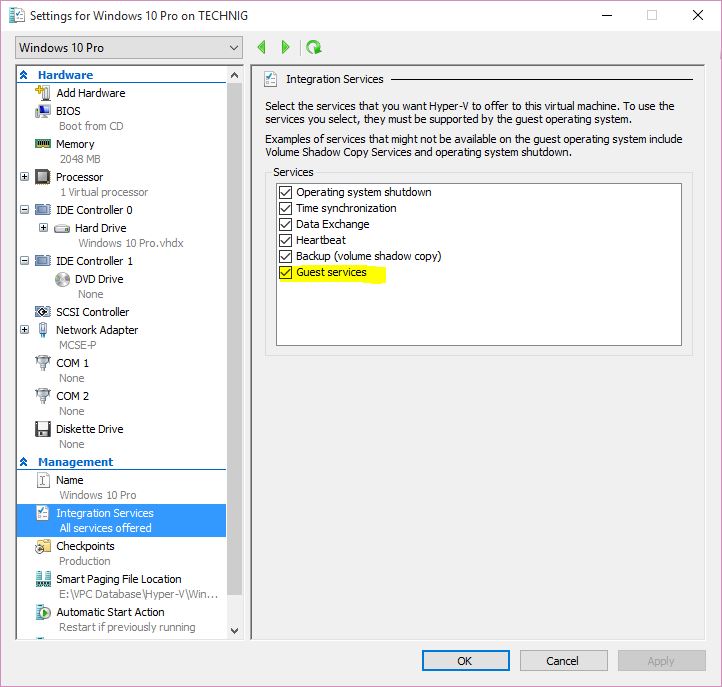Image resolution: width=722 pixels, height=687 pixels.
Task: Select the BIOS label
Action: (x=68, y=111)
